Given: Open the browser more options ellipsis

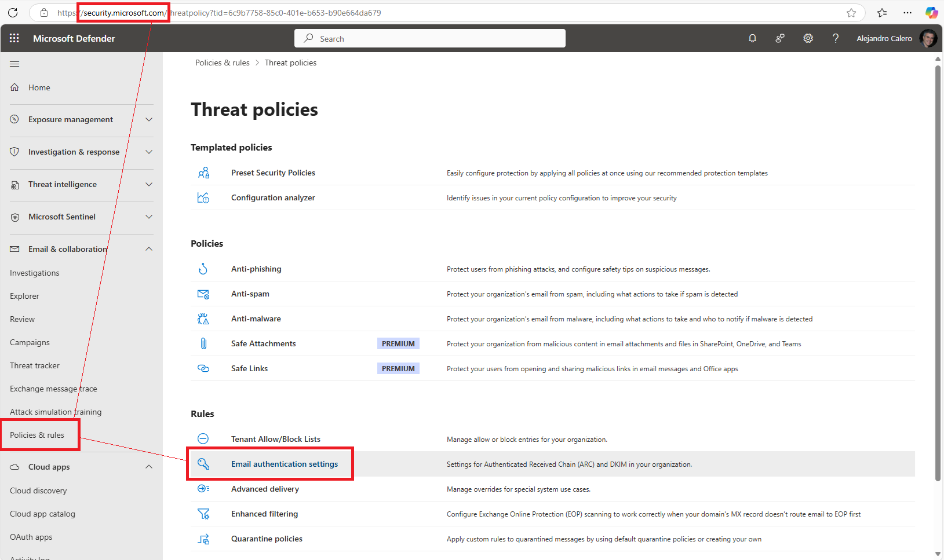Looking at the screenshot, I should 907,13.
